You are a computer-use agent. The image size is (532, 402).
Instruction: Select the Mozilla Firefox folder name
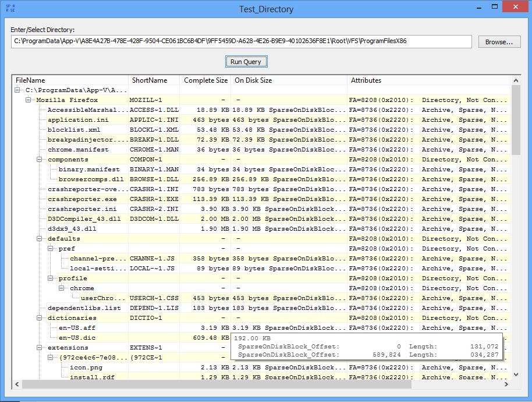(x=67, y=100)
